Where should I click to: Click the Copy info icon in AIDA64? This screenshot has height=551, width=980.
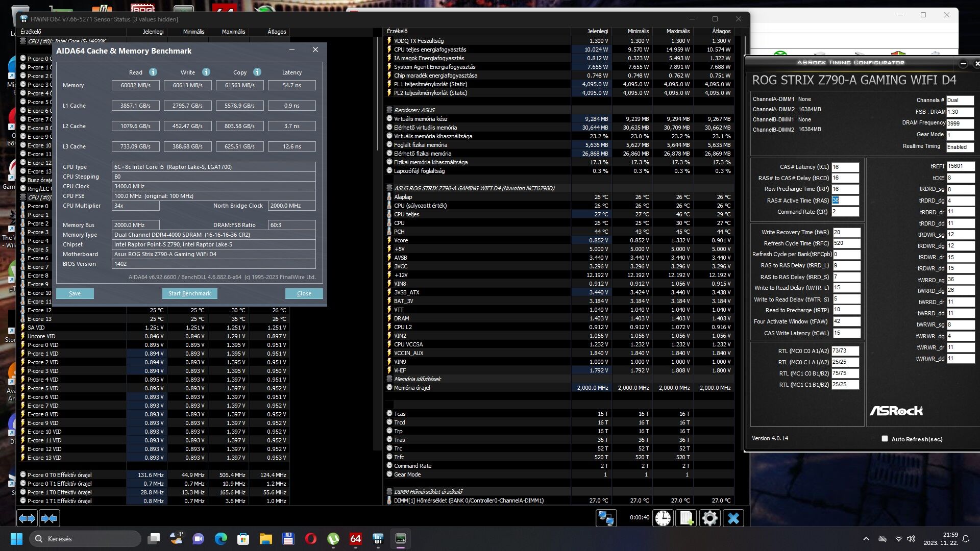[x=257, y=72]
